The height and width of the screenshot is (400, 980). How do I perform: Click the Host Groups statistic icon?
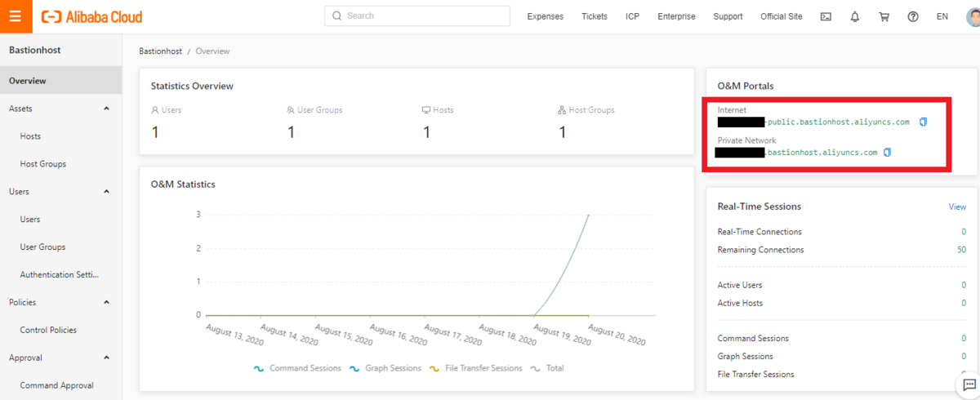point(562,110)
